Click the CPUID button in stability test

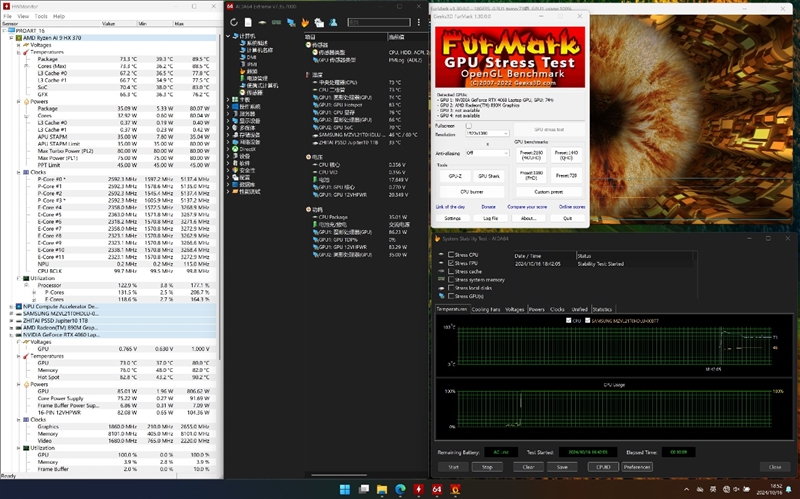click(603, 467)
